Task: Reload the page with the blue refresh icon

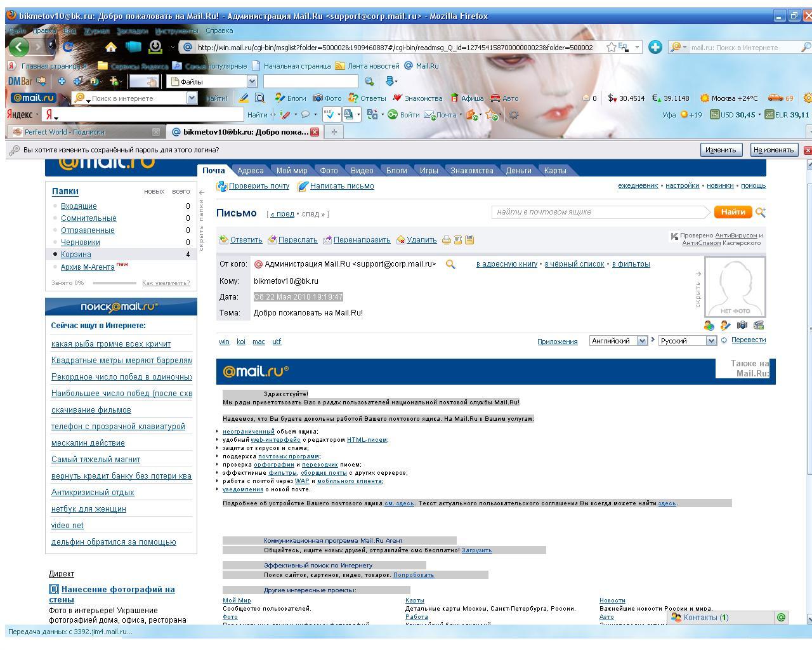Action: [x=67, y=47]
